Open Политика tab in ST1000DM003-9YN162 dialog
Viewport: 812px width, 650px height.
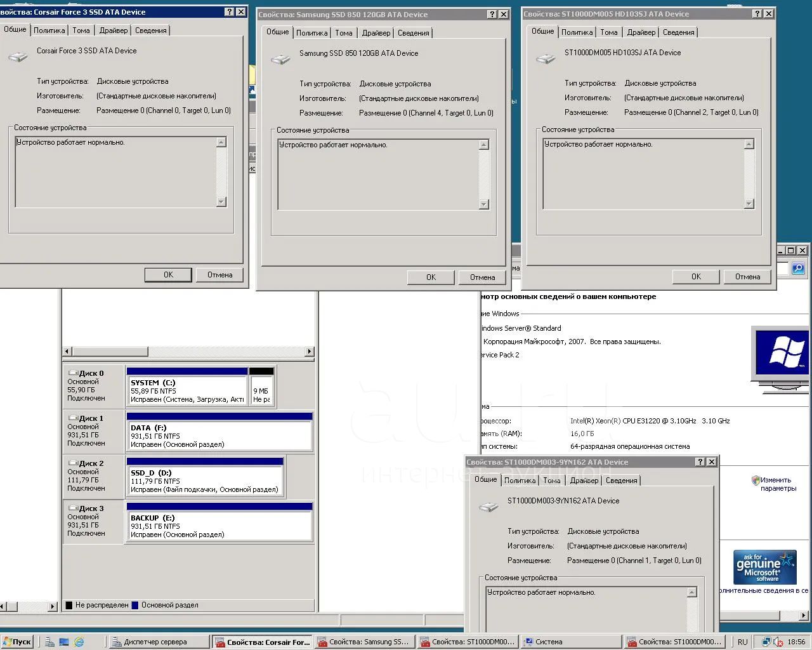coord(520,481)
